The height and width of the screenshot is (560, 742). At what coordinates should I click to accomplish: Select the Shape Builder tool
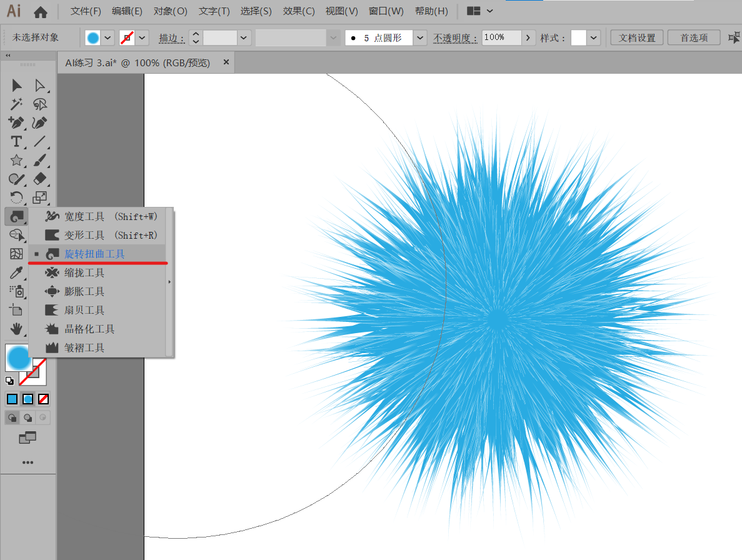(x=16, y=235)
